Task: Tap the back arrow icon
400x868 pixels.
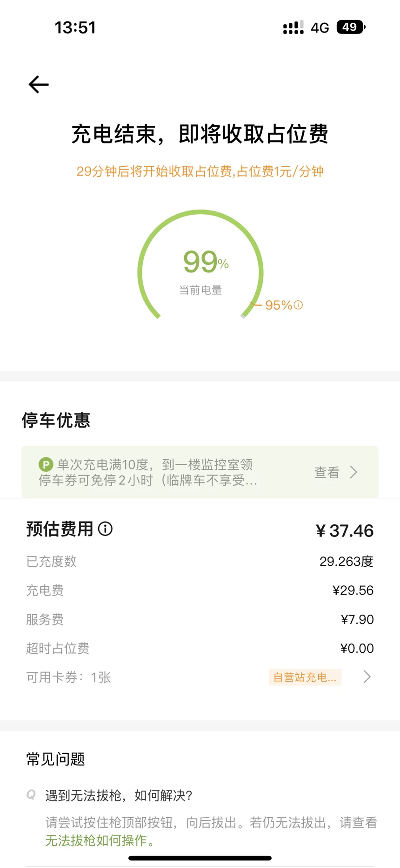Action: (x=39, y=84)
